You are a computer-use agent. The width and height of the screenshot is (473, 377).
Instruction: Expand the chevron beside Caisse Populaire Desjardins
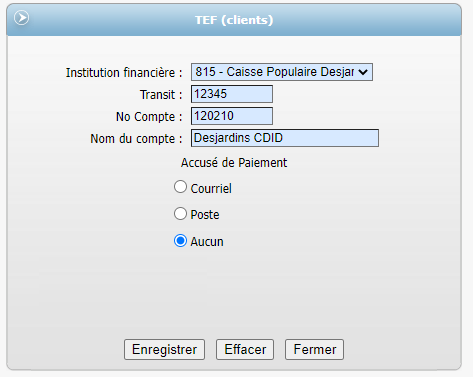click(363, 72)
